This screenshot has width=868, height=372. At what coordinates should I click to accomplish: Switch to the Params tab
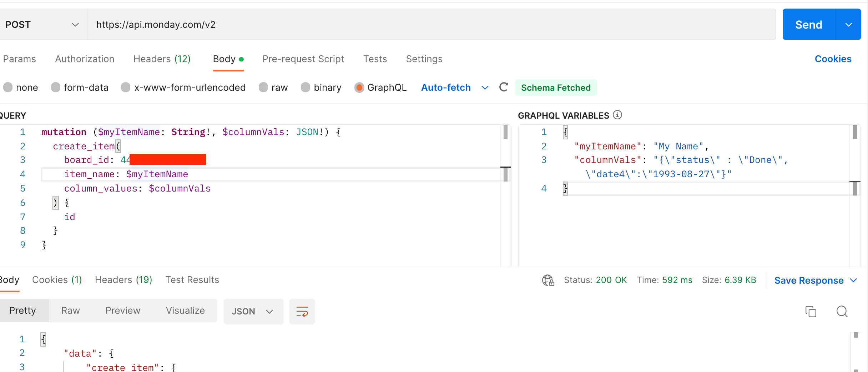(x=19, y=59)
